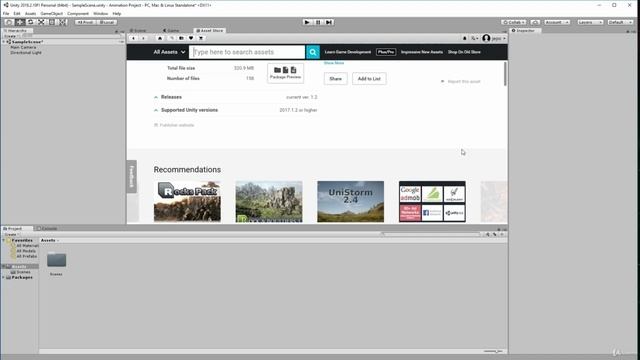
Task: Select the Rotate tool
Action: tap(30, 22)
